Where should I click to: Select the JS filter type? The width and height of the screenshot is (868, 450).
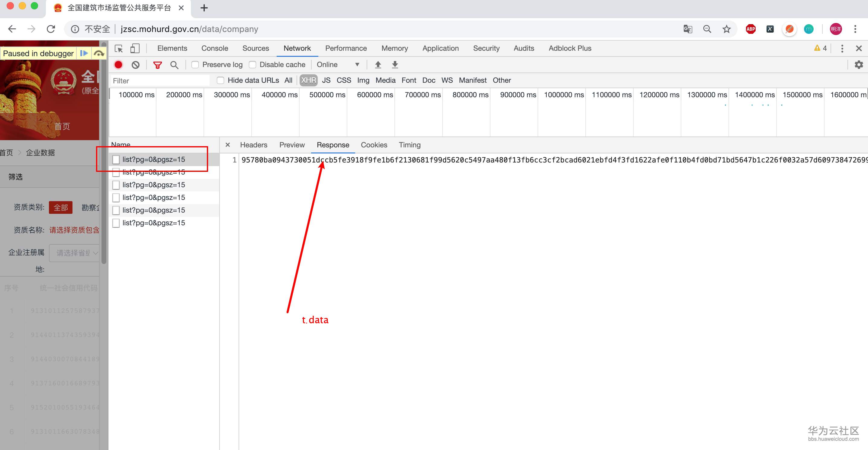coord(326,81)
